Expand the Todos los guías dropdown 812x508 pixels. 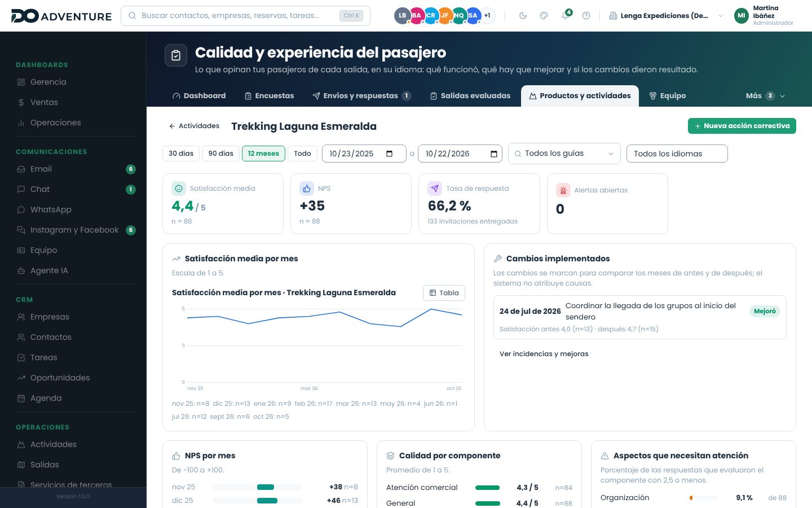(x=564, y=154)
